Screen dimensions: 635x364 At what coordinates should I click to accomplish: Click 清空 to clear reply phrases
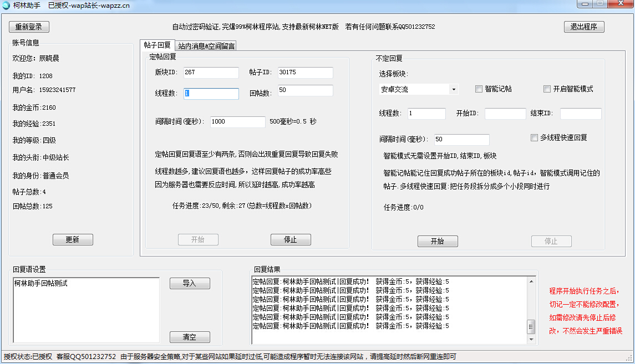click(190, 337)
